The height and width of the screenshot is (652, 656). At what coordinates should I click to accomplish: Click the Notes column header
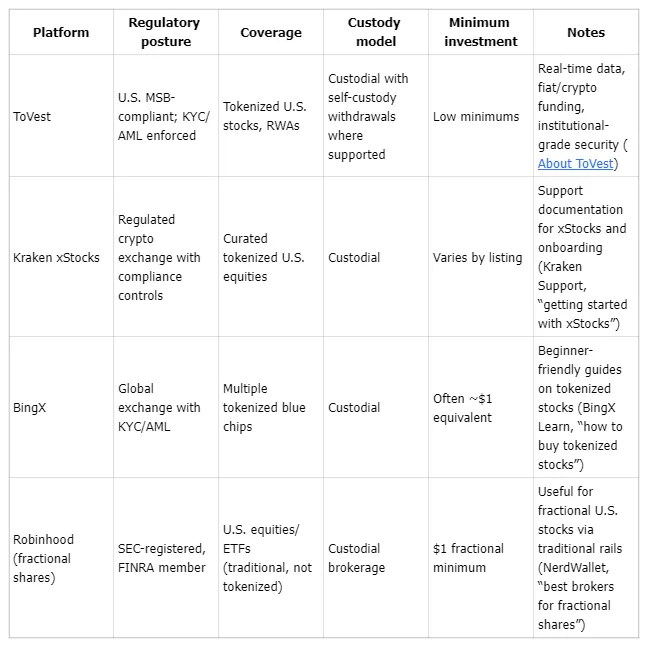[585, 32]
